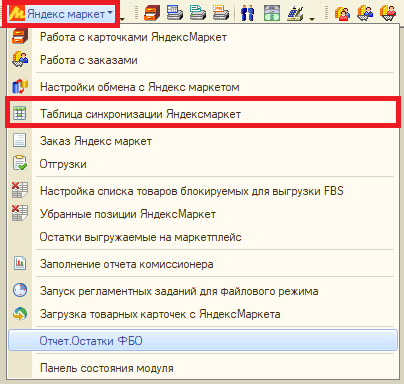Open the orange filing cabinet toolbar icon
Image resolution: width=404 pixels, height=384 pixels.
pos(152,13)
